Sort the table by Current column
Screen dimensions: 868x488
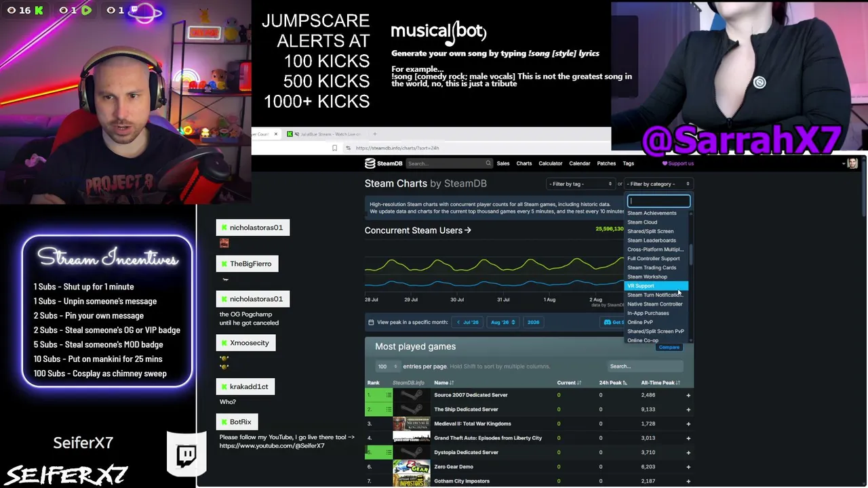(569, 383)
